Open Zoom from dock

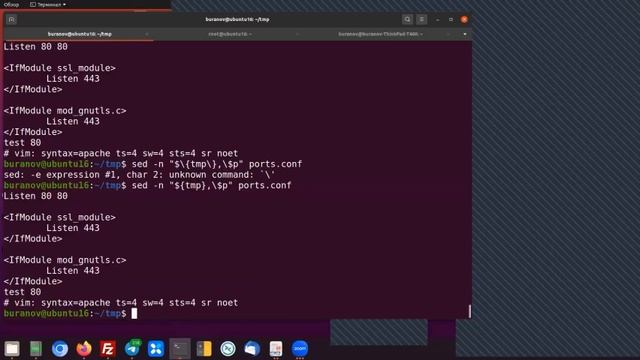[300, 349]
